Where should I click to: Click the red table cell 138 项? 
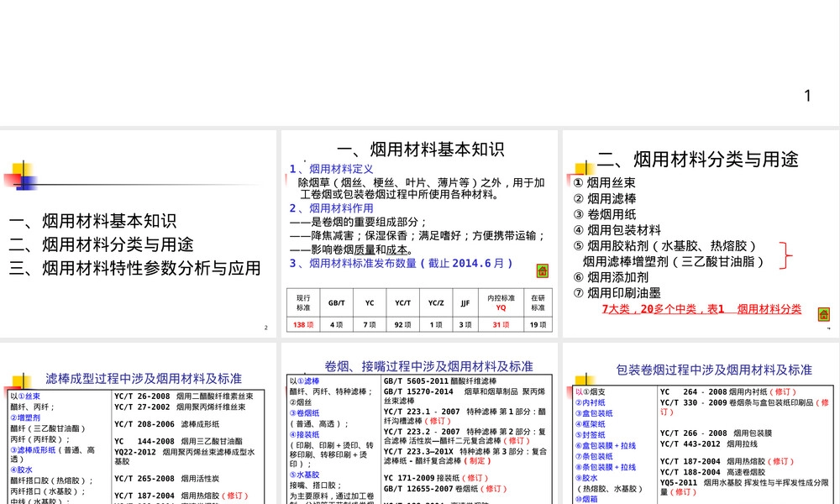point(303,324)
